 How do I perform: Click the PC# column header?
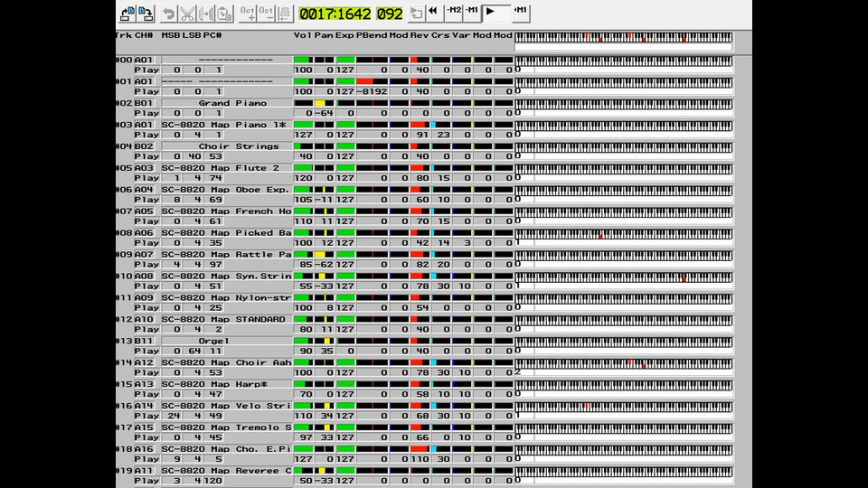point(212,35)
